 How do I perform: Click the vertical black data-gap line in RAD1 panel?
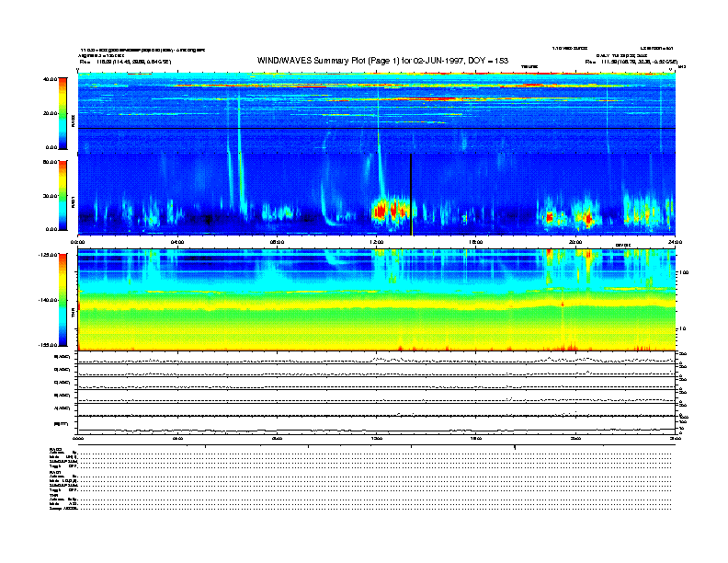click(411, 195)
